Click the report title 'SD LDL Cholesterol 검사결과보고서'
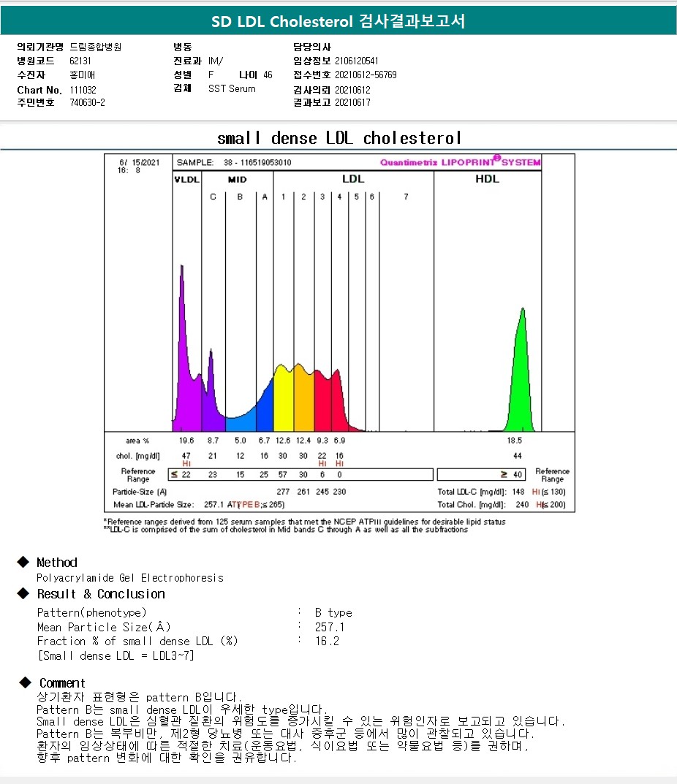677x784 pixels. tap(338, 21)
